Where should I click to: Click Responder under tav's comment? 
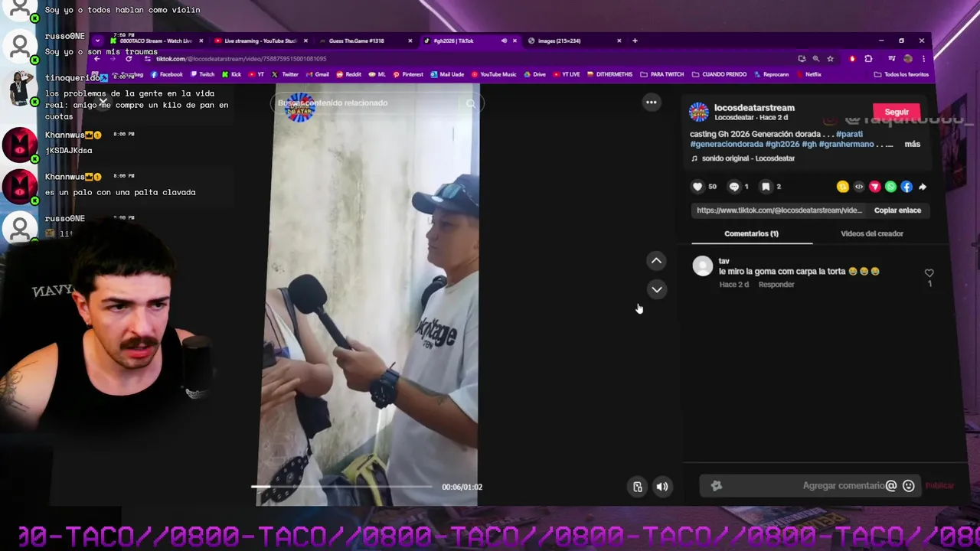pos(776,285)
